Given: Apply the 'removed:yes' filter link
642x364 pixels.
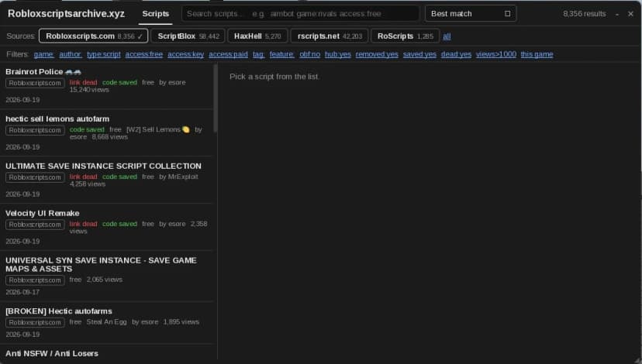Looking at the screenshot, I should coord(377,54).
